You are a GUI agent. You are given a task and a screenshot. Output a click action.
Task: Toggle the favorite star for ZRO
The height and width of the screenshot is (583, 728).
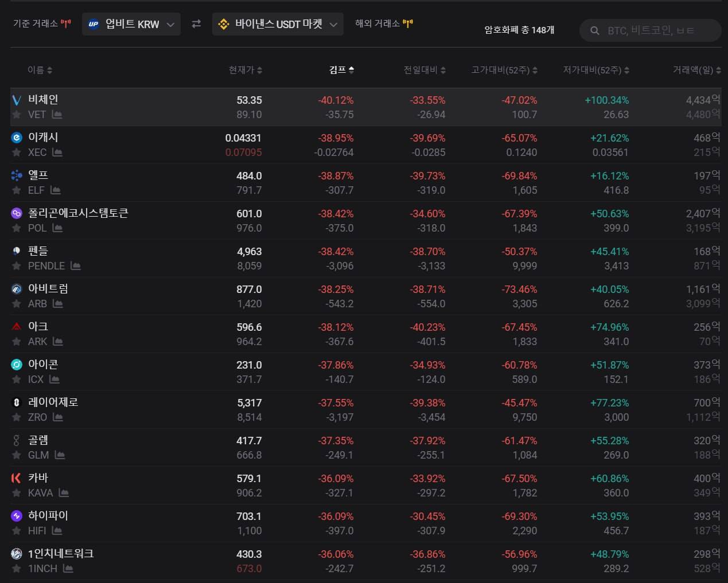coord(17,417)
